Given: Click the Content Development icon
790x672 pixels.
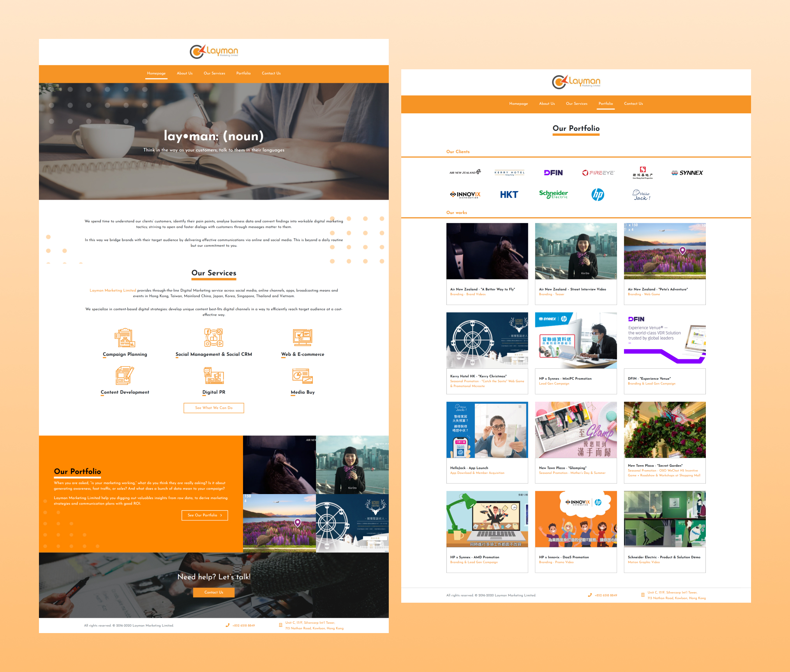Looking at the screenshot, I should point(125,376).
